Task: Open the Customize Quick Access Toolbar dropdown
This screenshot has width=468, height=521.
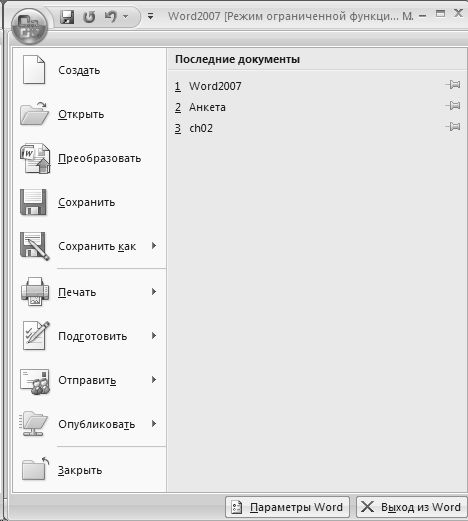Action: coord(151,16)
